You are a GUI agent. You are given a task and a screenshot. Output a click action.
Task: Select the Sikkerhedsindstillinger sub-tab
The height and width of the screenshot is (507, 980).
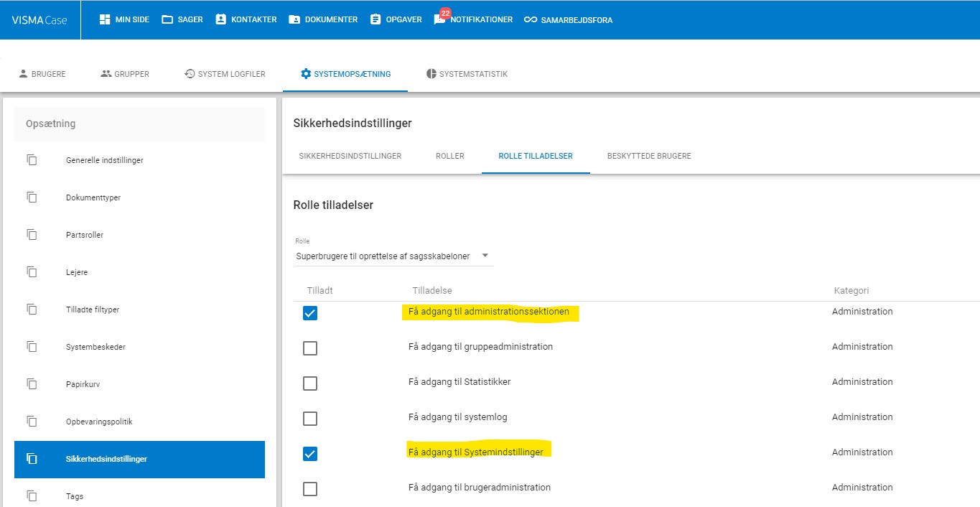[x=350, y=156]
